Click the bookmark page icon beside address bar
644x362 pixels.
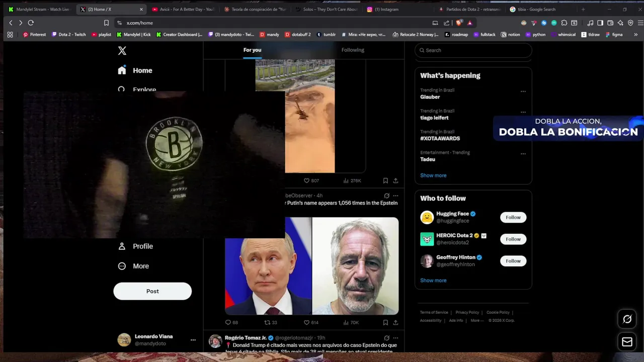point(106,23)
